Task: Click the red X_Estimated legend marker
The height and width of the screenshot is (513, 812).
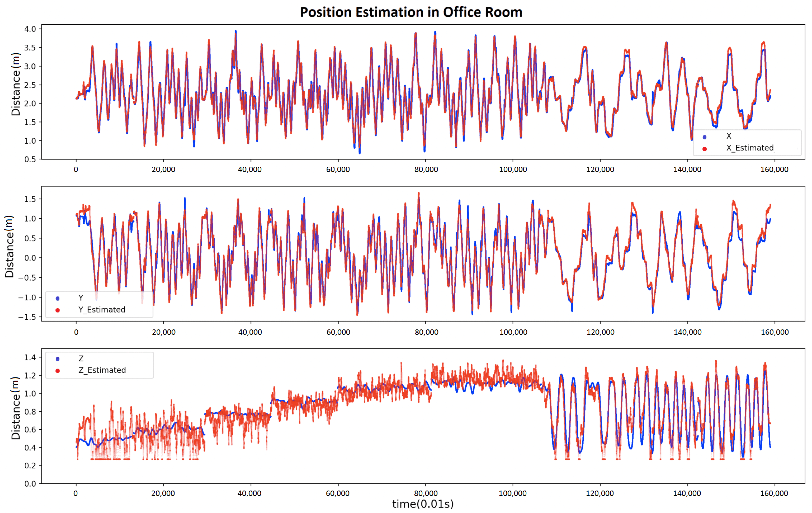Action: point(705,149)
